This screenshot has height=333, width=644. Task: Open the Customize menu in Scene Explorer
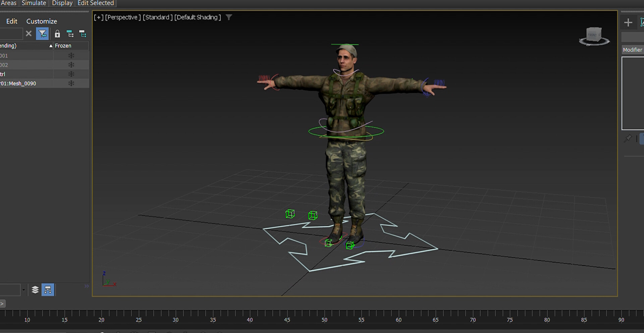(41, 21)
